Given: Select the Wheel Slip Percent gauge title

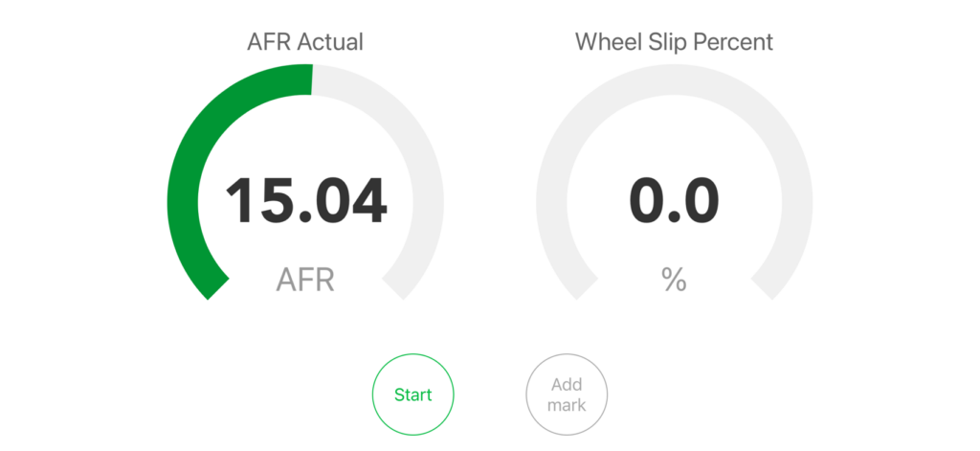Looking at the screenshot, I should pos(674,42).
